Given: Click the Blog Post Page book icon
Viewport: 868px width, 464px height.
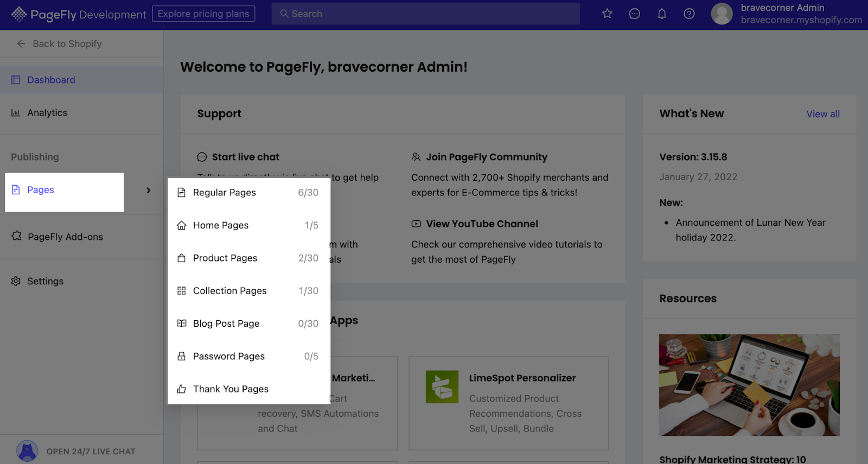Looking at the screenshot, I should coord(182,323).
